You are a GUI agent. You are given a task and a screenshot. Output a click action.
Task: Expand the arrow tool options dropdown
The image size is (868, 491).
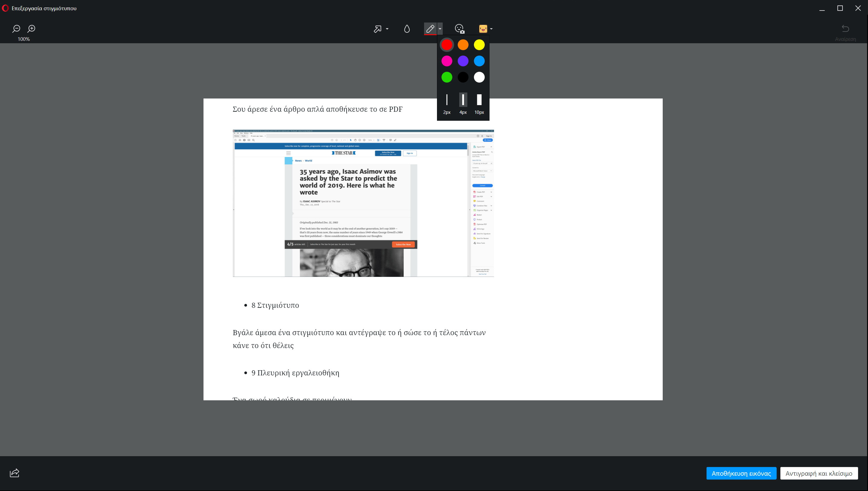pyautogui.click(x=387, y=29)
